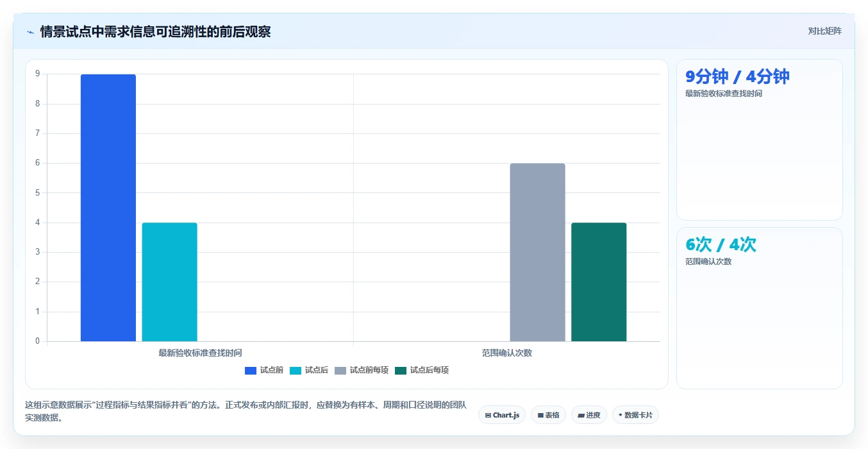
Task: Click the footnote text about 过程指标与结果指标并看
Action: coord(246,412)
